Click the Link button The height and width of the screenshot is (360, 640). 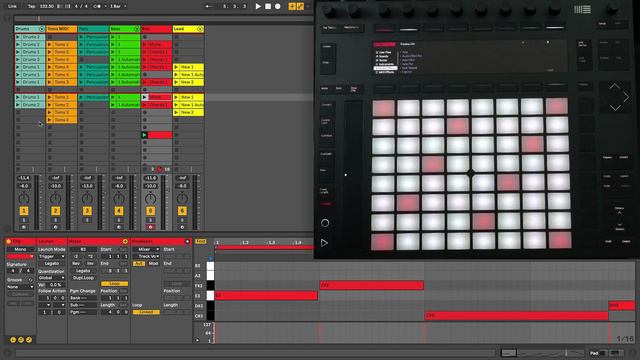(x=12, y=6)
